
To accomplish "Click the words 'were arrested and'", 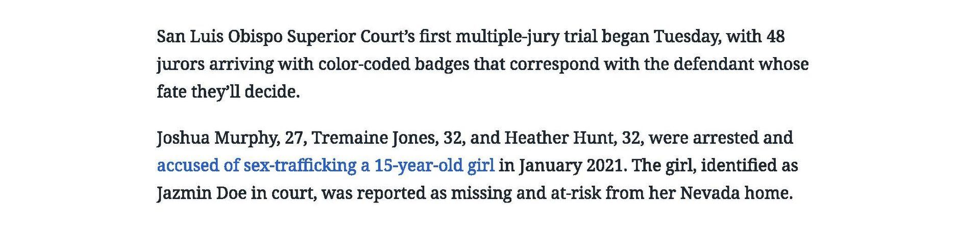I will [721, 138].
